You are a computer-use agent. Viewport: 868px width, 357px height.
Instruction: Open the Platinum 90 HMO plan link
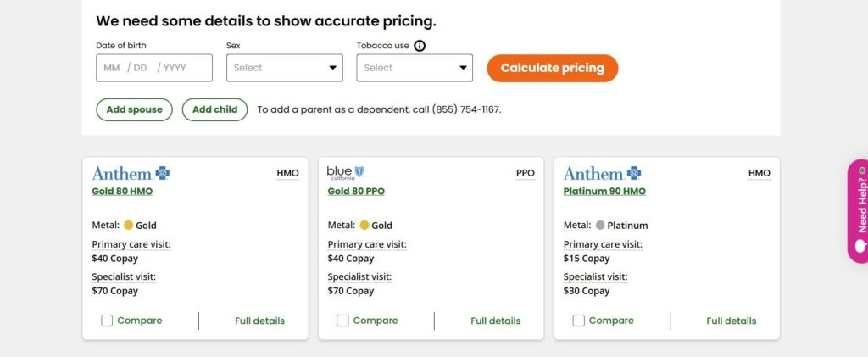[604, 192]
